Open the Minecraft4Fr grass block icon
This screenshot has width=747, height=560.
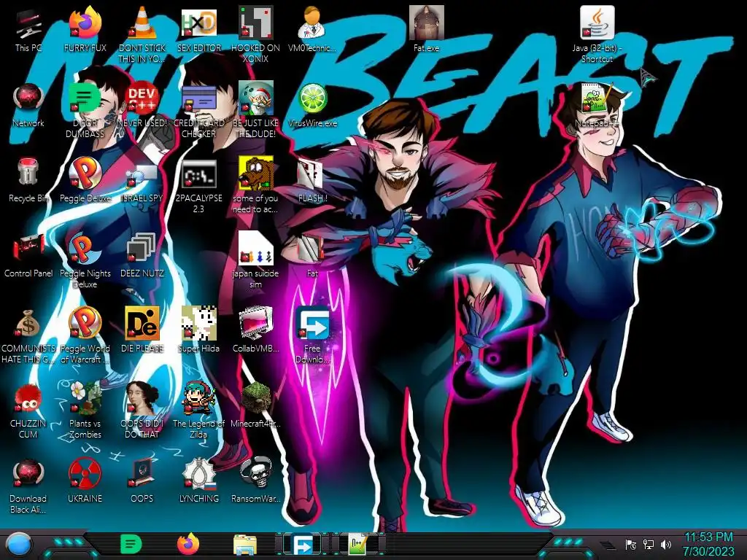256,398
